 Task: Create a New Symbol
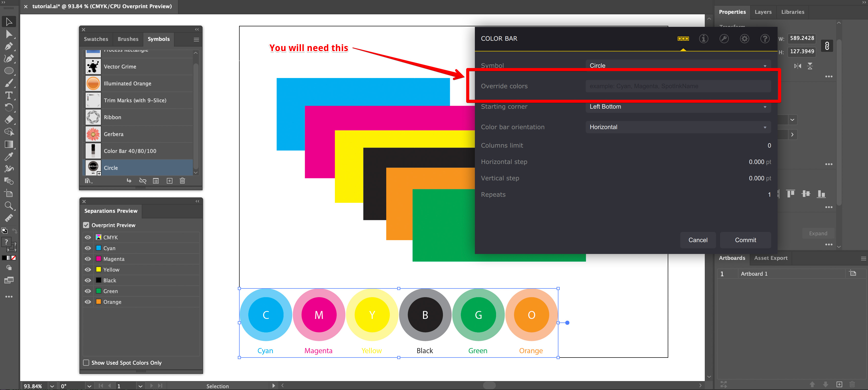tap(170, 181)
